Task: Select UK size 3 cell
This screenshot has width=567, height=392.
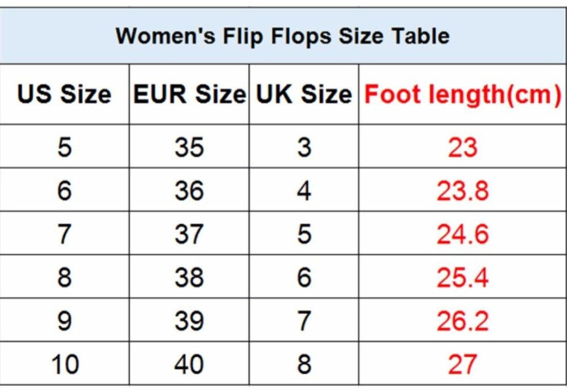Action: tap(304, 147)
